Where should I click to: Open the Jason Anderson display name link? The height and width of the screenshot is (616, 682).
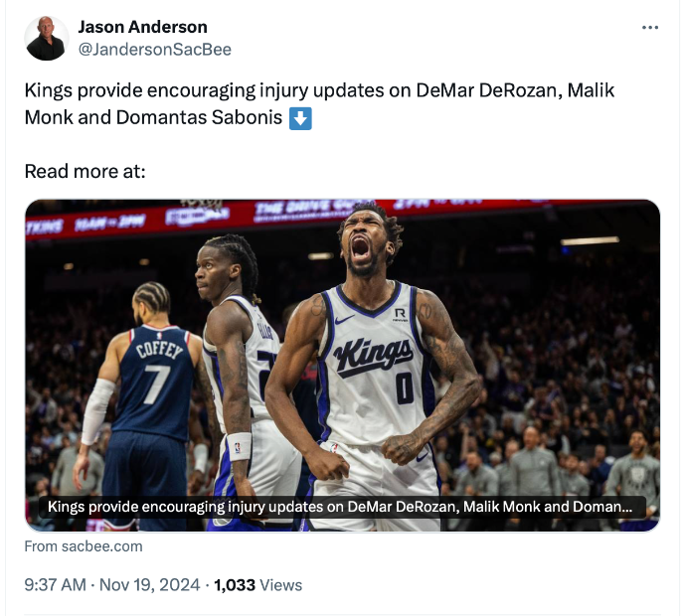click(x=143, y=27)
